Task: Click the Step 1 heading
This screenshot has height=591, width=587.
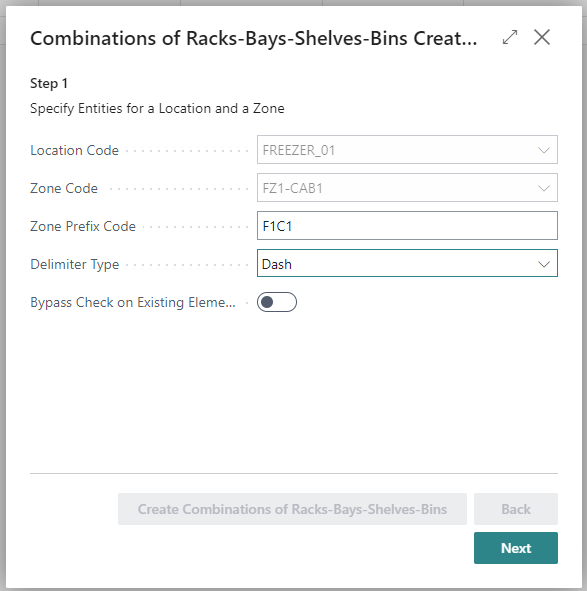Action: coord(49,83)
